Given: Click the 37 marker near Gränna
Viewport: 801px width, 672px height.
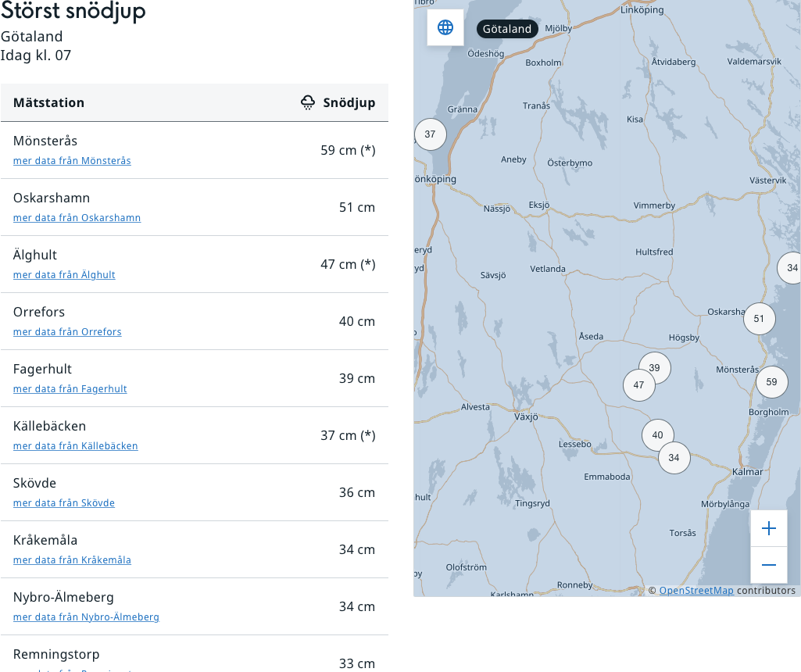Looking at the screenshot, I should pyautogui.click(x=430, y=134).
